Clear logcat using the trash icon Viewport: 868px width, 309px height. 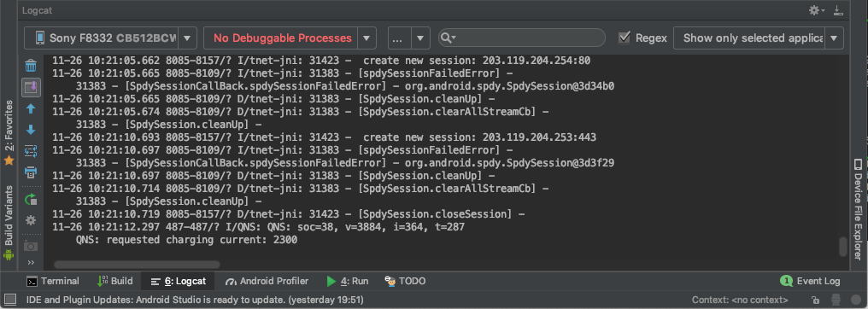click(x=31, y=67)
